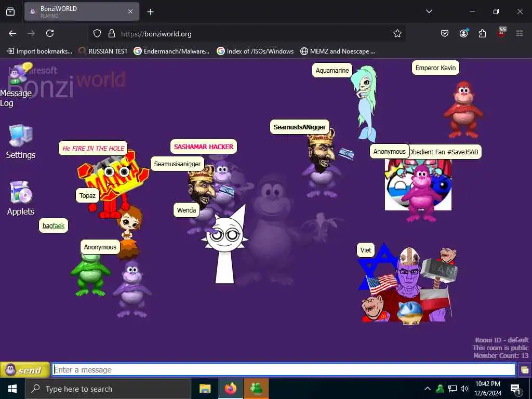The height and width of the screenshot is (399, 532).
Task: Click the green Anonymous Bonzi character
Action: pyautogui.click(x=90, y=275)
